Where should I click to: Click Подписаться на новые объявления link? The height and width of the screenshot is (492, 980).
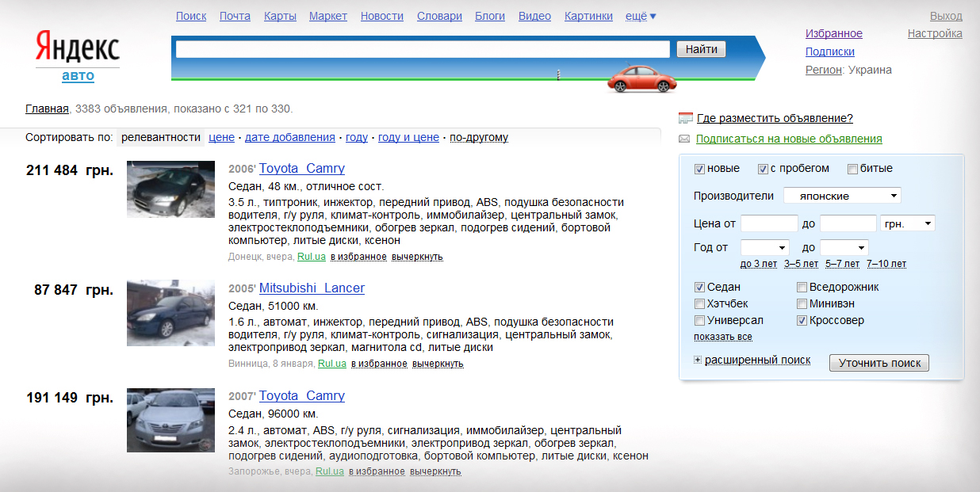pos(789,139)
